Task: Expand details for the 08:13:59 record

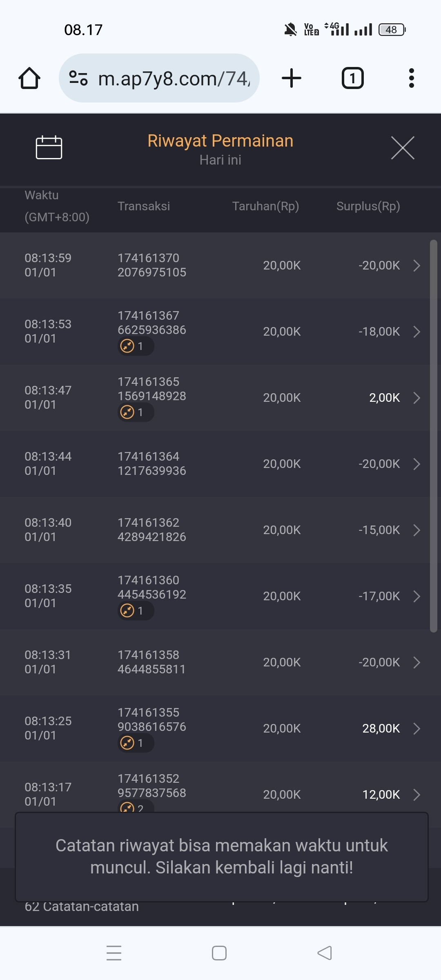Action: coord(416,265)
